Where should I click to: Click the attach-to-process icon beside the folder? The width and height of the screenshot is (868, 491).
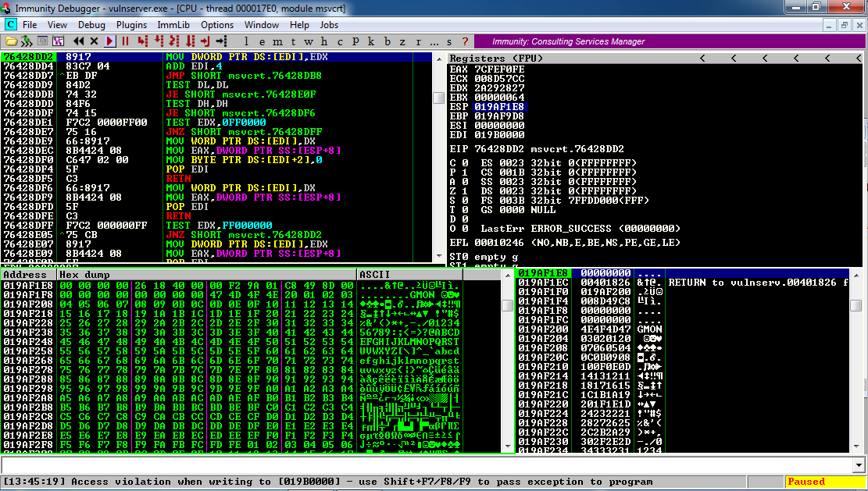(x=26, y=41)
